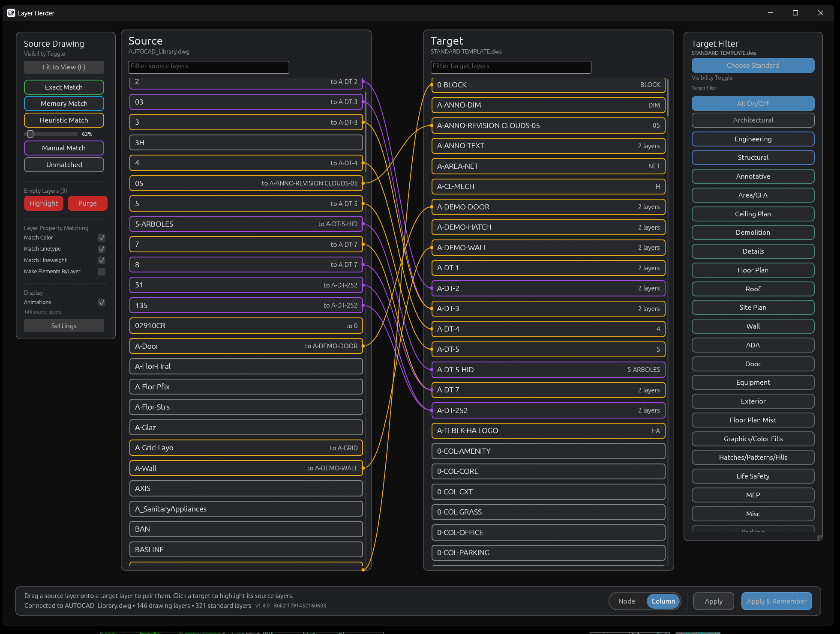The image size is (840, 634).
Task: Toggle All On/Off target filter
Action: [x=753, y=103]
